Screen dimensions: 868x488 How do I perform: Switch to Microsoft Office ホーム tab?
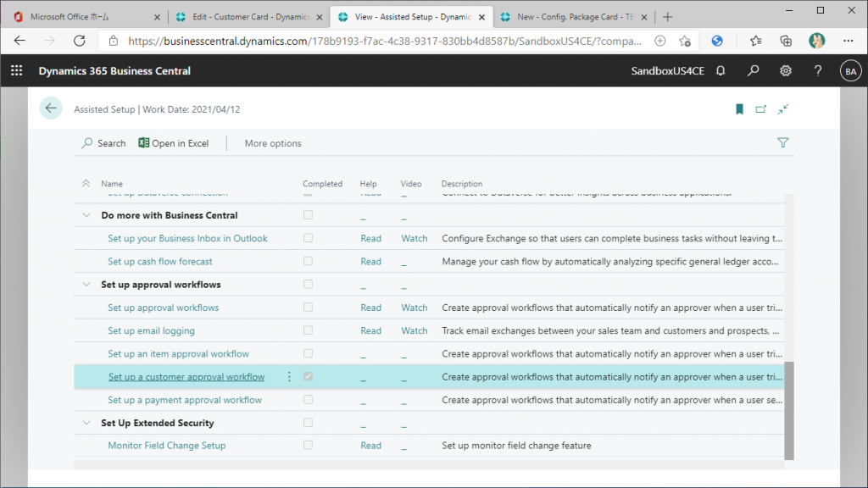[70, 17]
